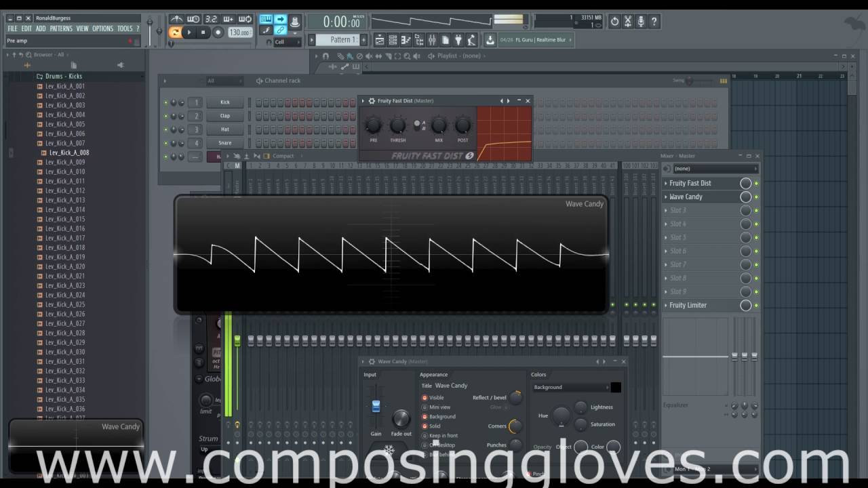Click the black color swatch in Wave Candy
The width and height of the screenshot is (868, 488).
(616, 387)
